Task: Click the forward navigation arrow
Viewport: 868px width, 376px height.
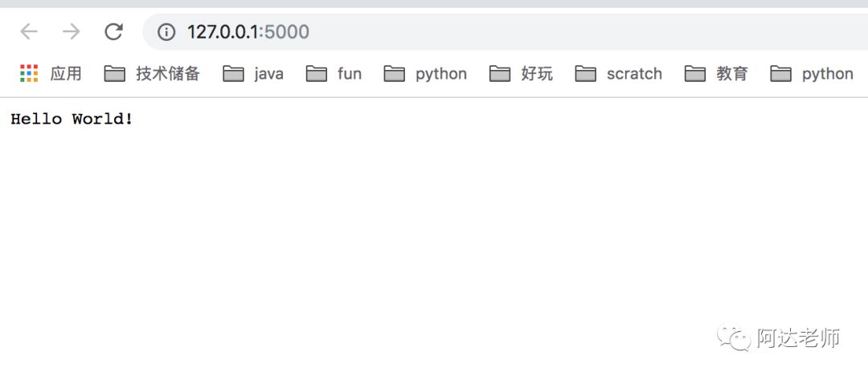Action: (x=71, y=31)
